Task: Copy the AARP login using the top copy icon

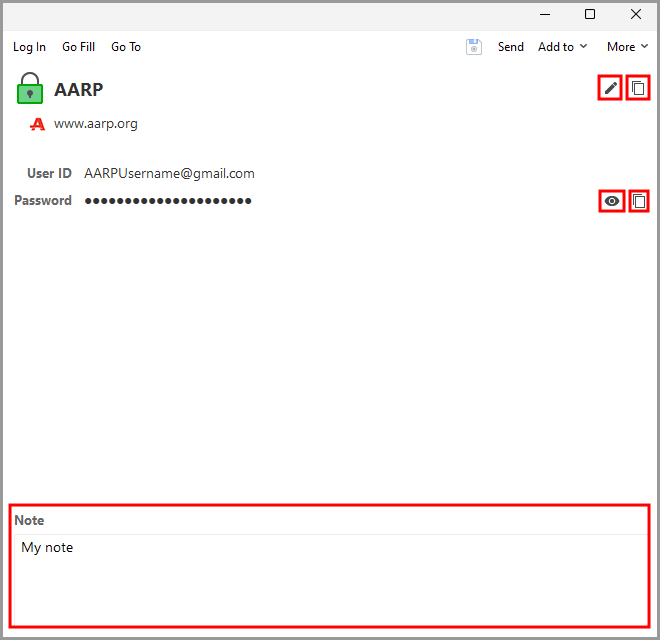Action: pos(638,88)
